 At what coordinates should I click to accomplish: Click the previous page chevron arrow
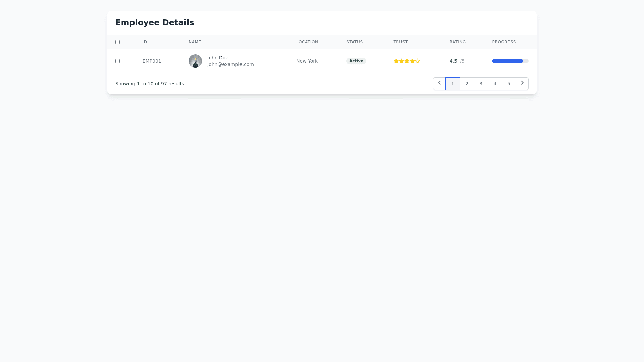point(439,83)
